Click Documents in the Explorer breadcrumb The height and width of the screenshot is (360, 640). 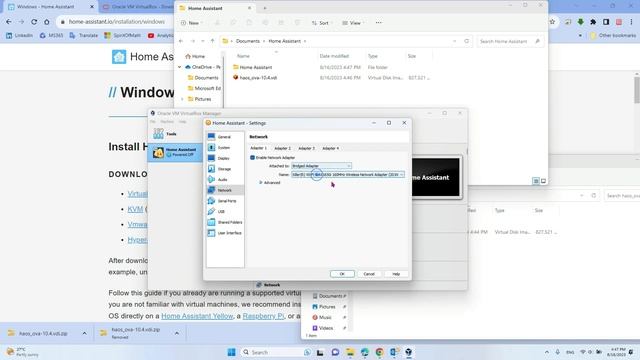tap(247, 41)
